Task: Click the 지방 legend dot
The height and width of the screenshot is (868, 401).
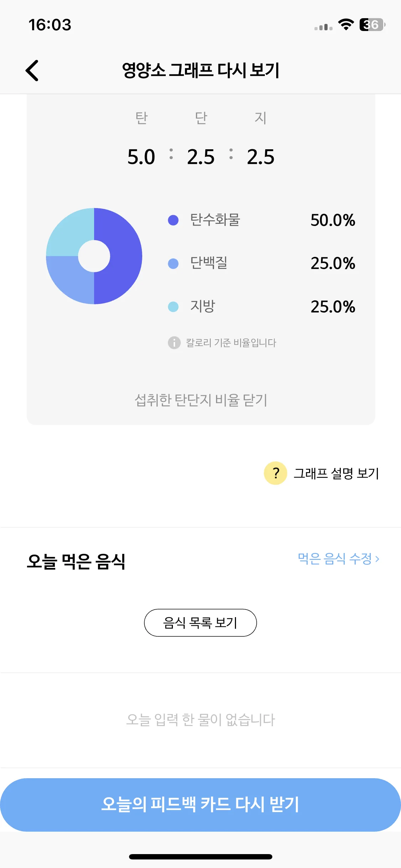Action: [x=173, y=306]
